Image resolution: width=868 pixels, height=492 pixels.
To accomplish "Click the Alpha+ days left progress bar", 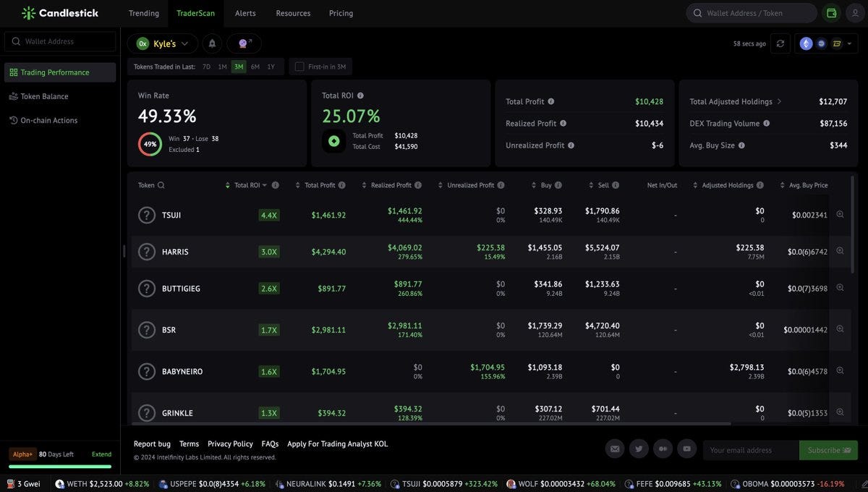I will 60,467.
